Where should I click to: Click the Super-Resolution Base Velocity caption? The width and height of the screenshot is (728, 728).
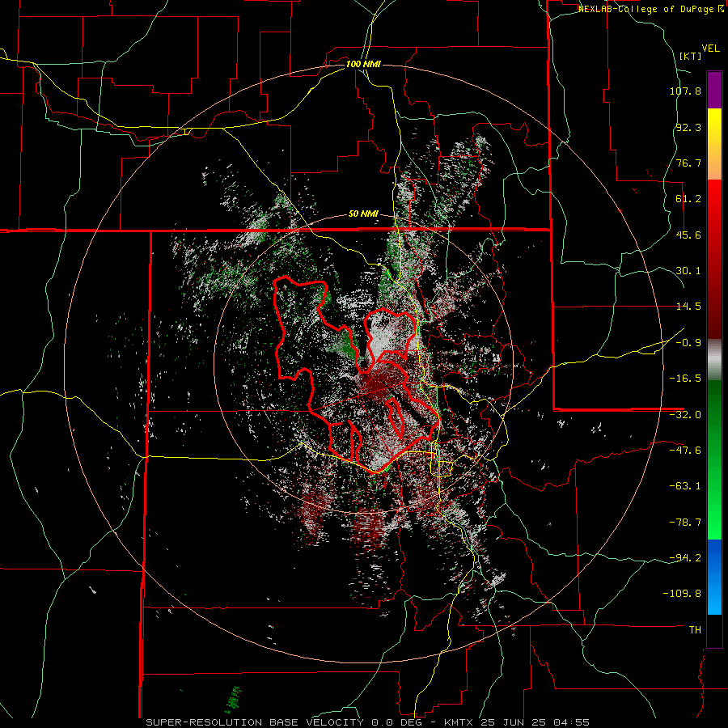[x=368, y=722]
